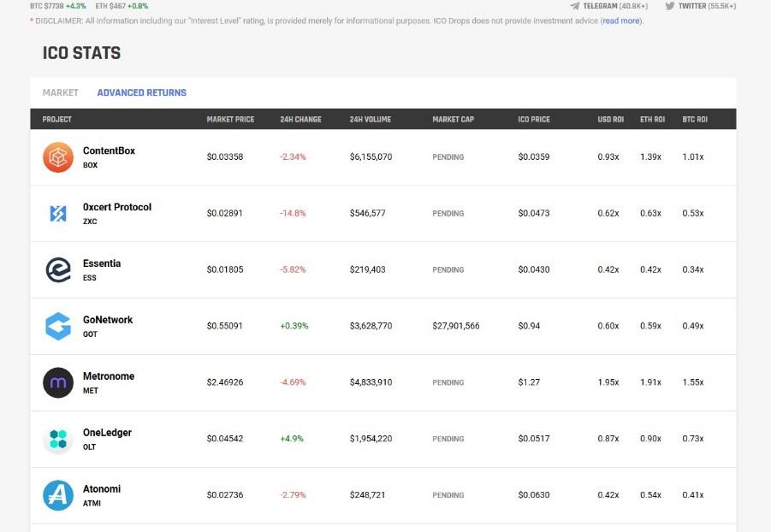
Task: Click the ETH $467 ticker
Action: point(122,6)
